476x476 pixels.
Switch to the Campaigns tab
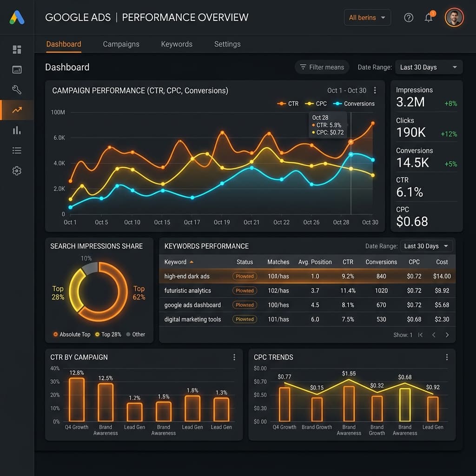(x=121, y=44)
